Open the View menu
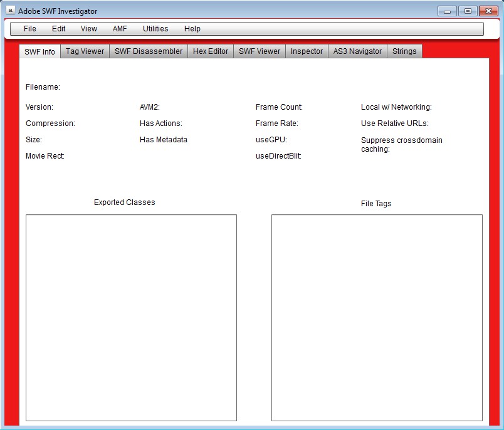Viewport: 504px width, 430px height. [x=89, y=29]
